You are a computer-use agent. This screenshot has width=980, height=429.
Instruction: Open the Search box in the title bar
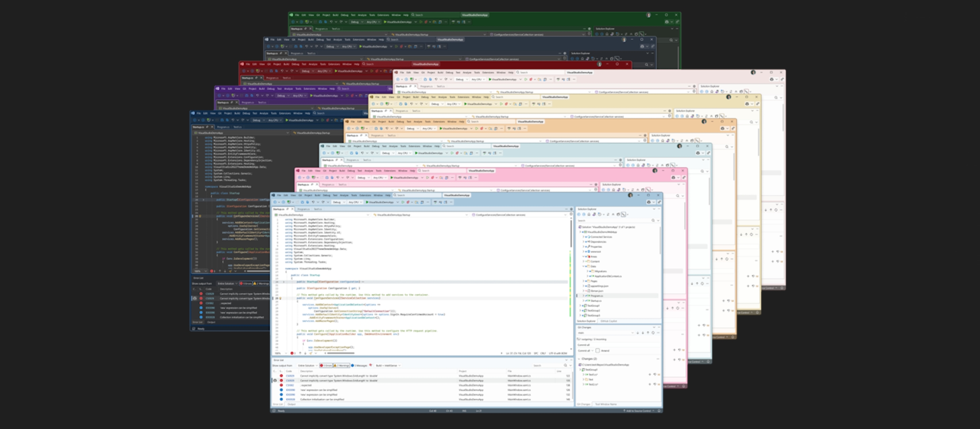pos(417,195)
